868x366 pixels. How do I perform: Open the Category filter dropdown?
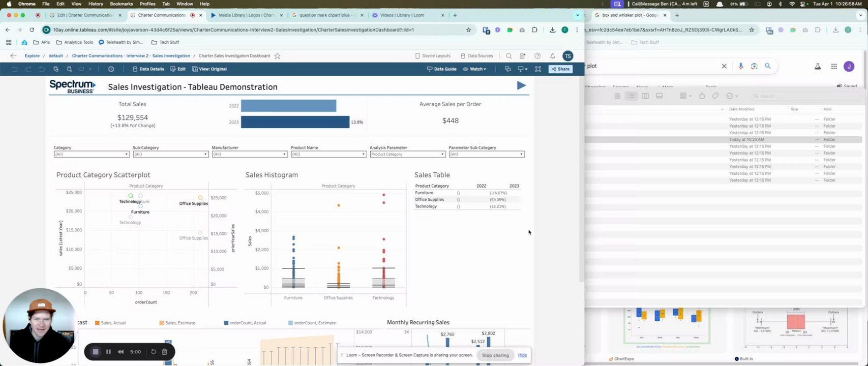click(92, 154)
